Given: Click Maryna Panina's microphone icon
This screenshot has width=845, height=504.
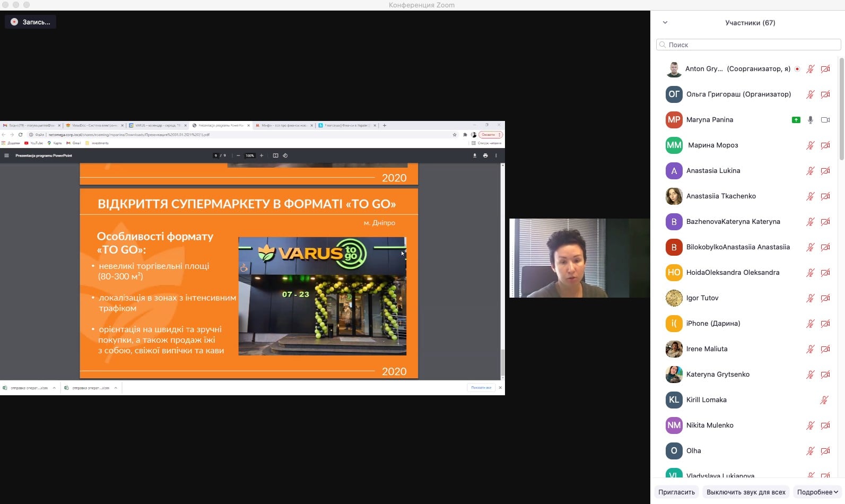Looking at the screenshot, I should click(810, 120).
